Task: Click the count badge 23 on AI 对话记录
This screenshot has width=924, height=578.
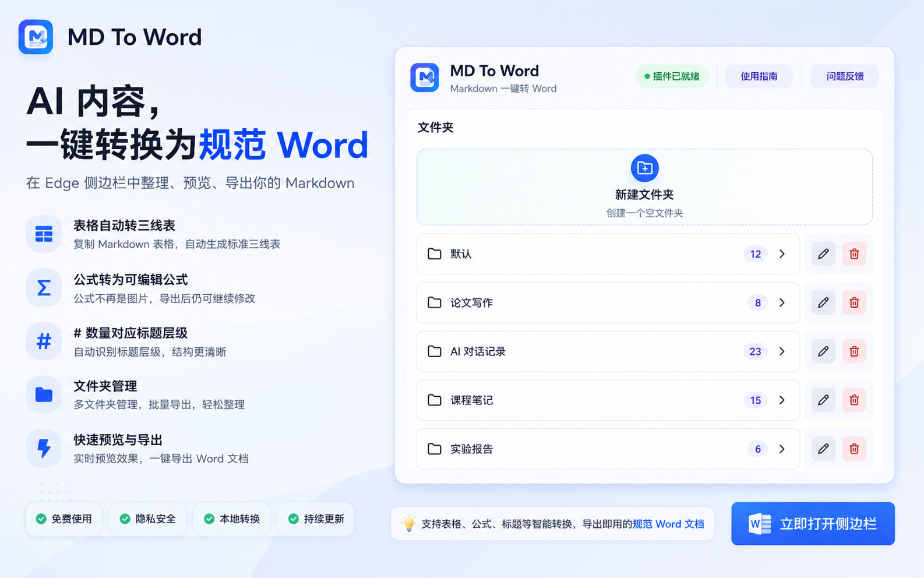Action: click(755, 351)
